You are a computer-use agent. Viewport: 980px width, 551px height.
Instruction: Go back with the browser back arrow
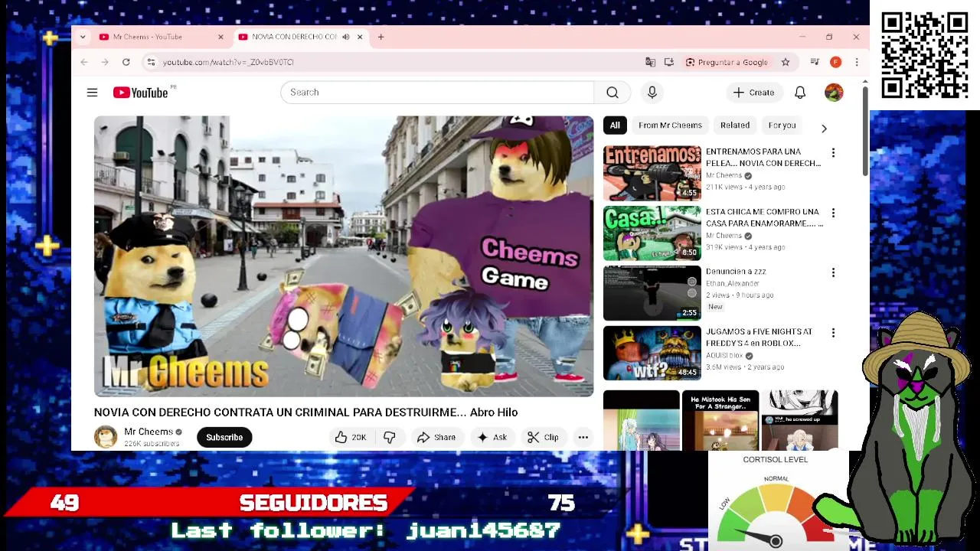84,62
